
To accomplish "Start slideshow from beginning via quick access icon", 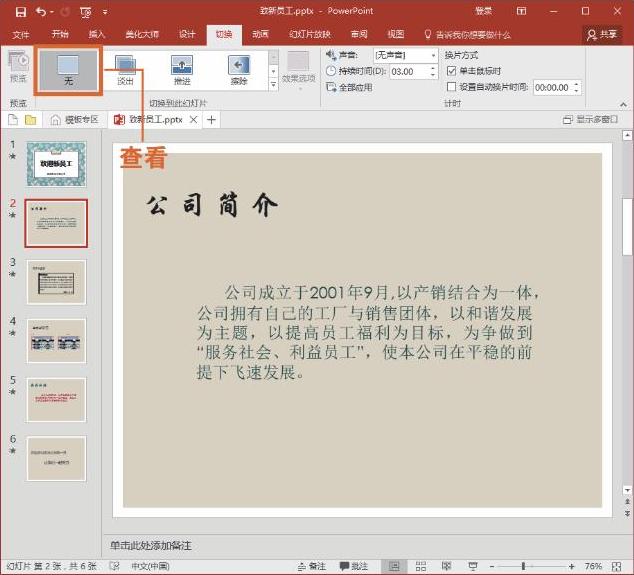I will click(86, 13).
